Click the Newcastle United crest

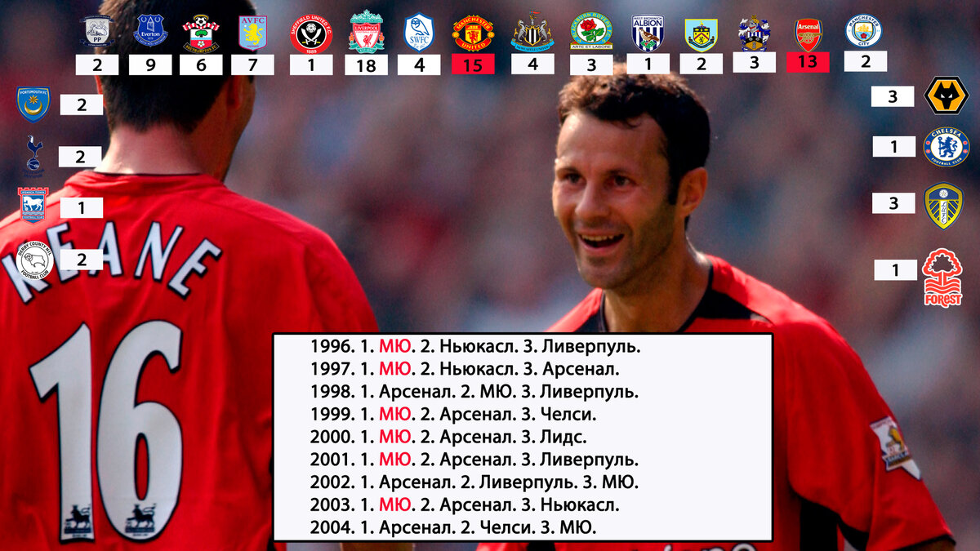[x=532, y=32]
